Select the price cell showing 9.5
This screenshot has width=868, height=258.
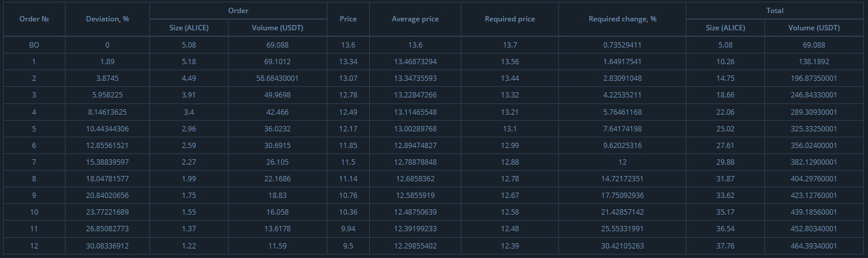click(x=348, y=246)
